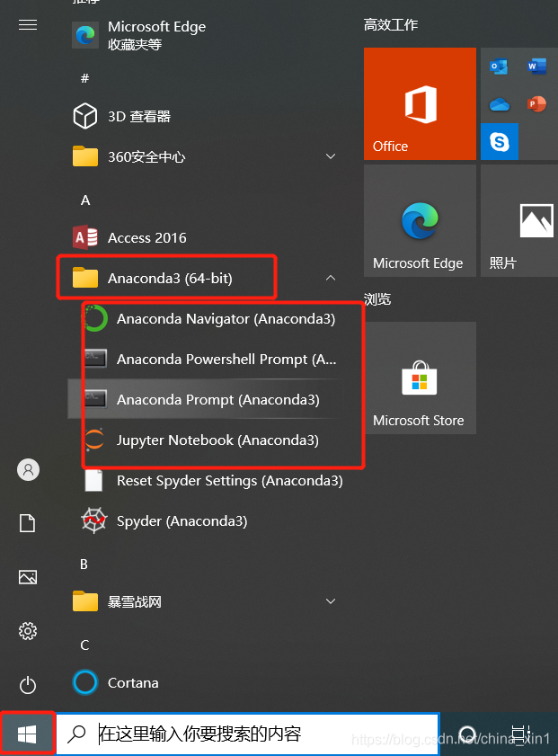Launch Microsoft Edge from the app list
Screen dimensions: 558x756
207,35
